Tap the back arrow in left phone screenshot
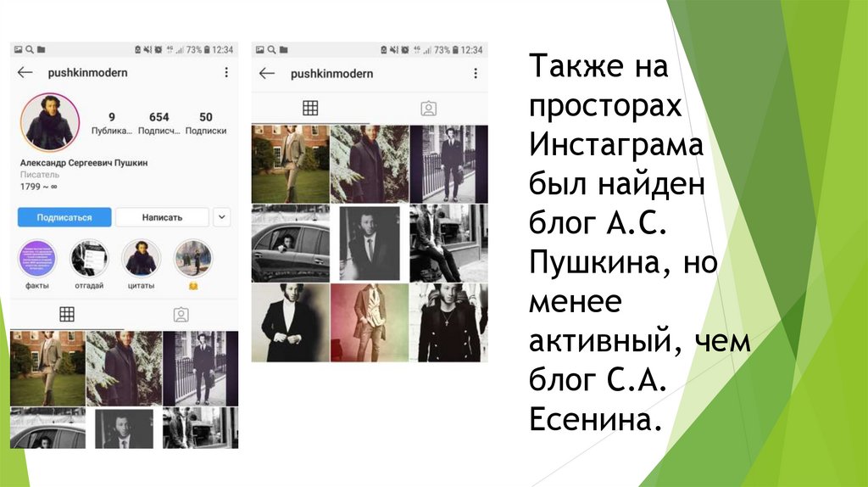 pyautogui.click(x=25, y=73)
